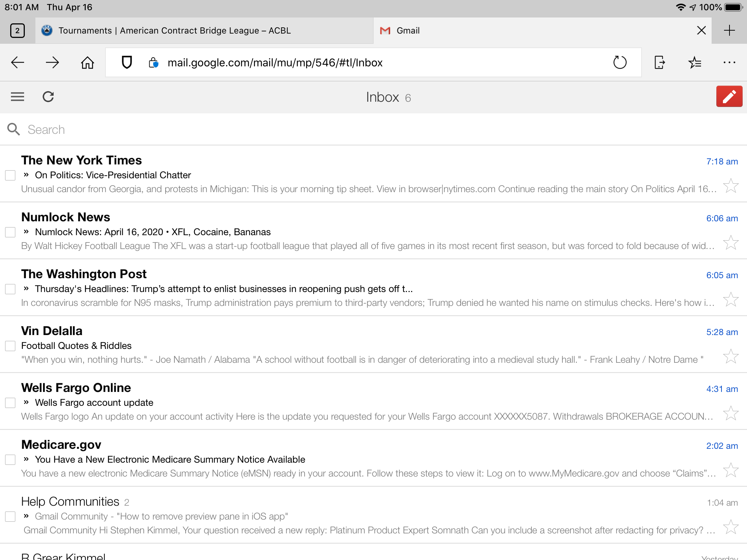Select the New York Times email checkbox
Screen dimensions: 747x560
(10, 175)
